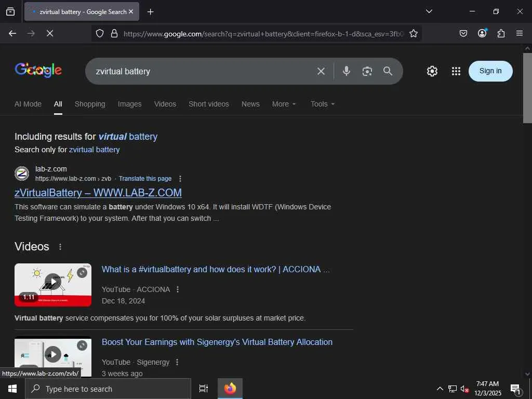Image resolution: width=532 pixels, height=399 pixels.
Task: Click the virtual battery suggested spelling link
Action: (x=128, y=137)
